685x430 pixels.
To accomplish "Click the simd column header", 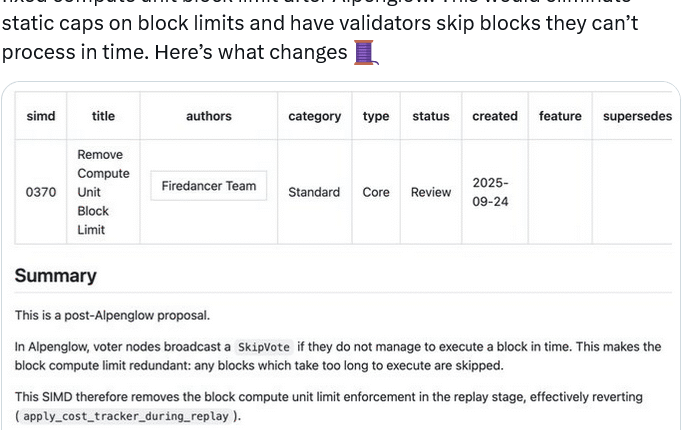I will [x=41, y=116].
